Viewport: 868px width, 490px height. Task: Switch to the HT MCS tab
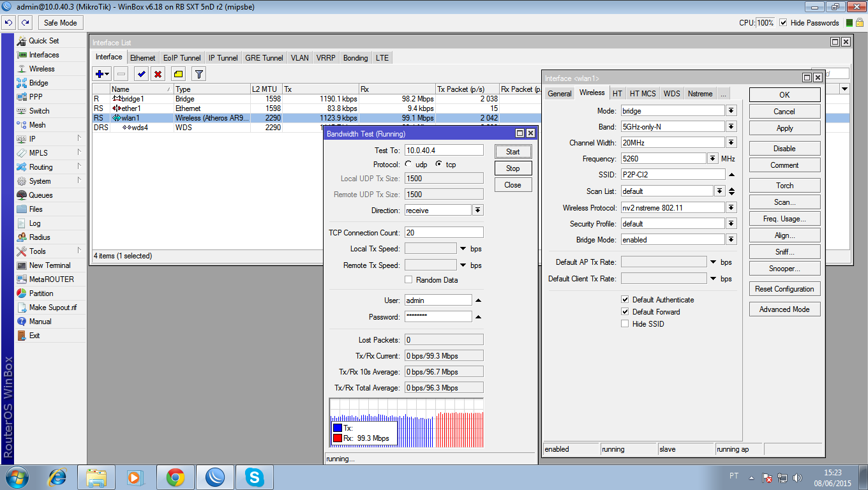point(643,93)
